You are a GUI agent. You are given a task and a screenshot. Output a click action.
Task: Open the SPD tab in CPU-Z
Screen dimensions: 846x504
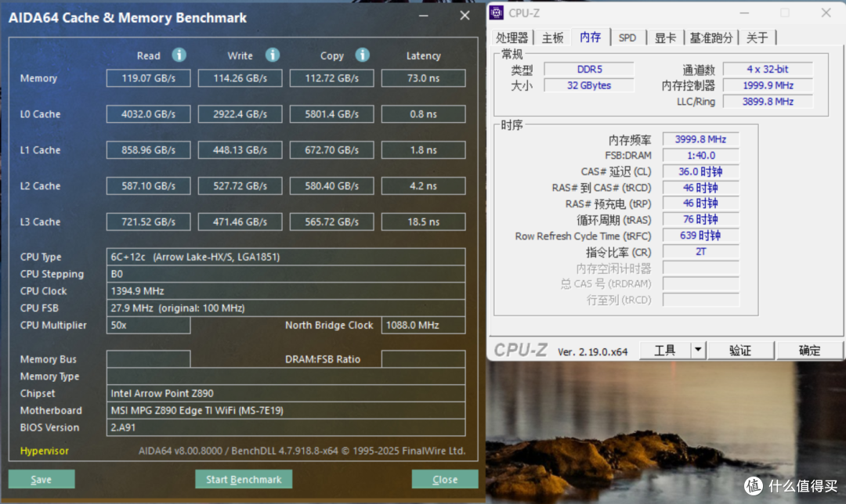pyautogui.click(x=627, y=38)
